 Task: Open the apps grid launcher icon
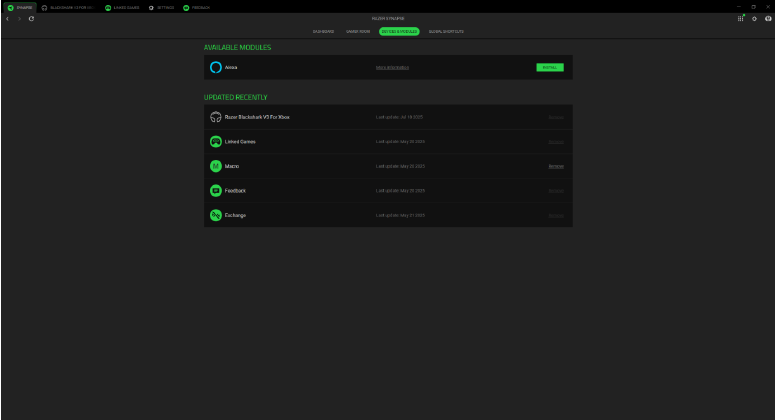[740, 19]
